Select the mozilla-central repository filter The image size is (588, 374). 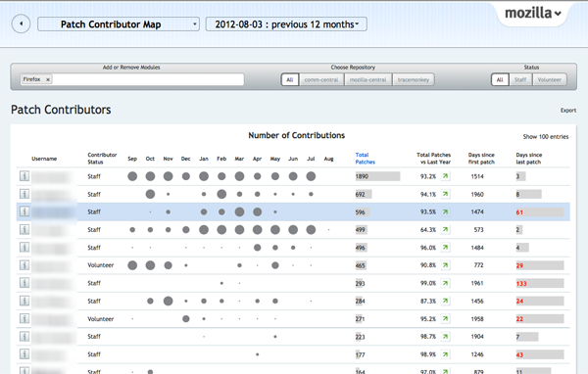point(367,79)
